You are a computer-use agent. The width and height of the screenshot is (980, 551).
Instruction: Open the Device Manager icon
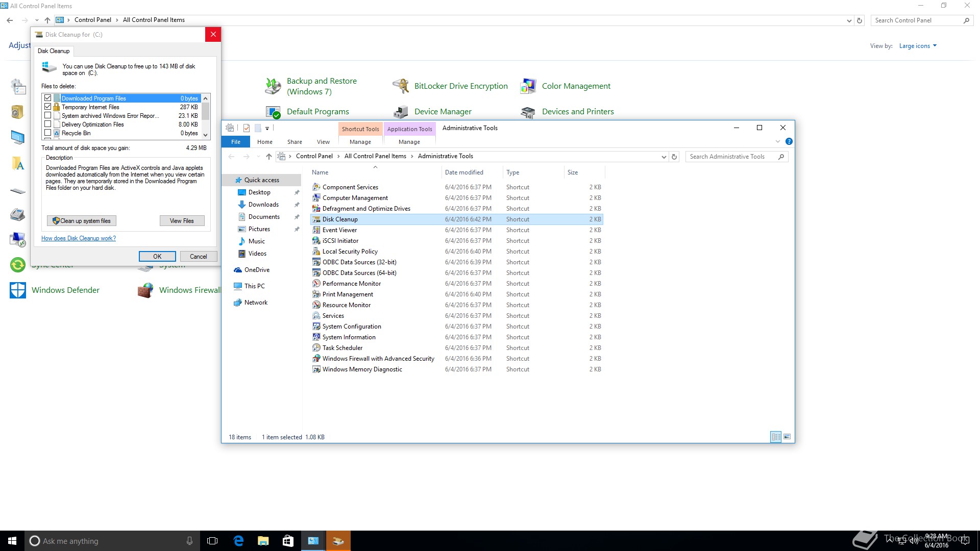(401, 112)
